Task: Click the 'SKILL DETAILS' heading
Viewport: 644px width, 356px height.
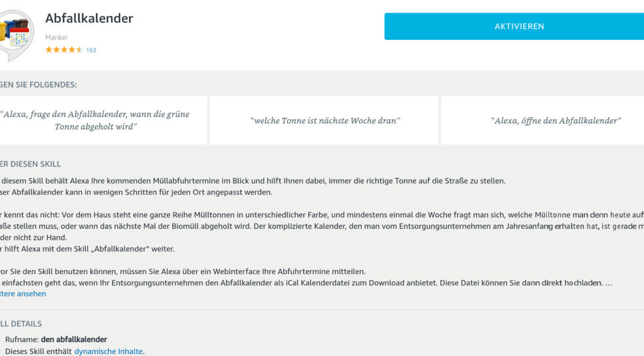Action: tap(21, 324)
